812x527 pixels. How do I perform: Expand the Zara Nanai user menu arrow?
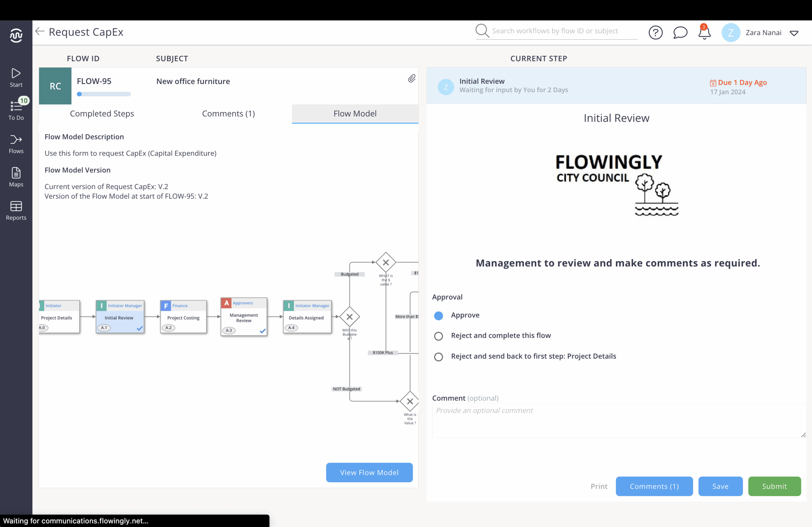pyautogui.click(x=794, y=33)
